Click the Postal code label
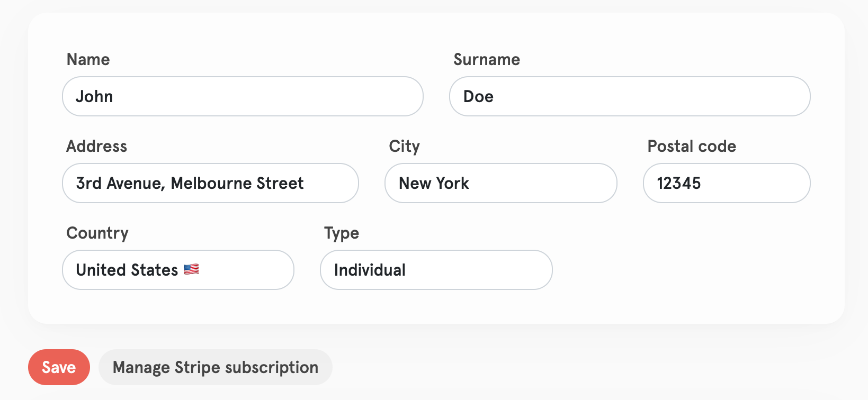Screen dimensions: 868x400 pos(692,146)
